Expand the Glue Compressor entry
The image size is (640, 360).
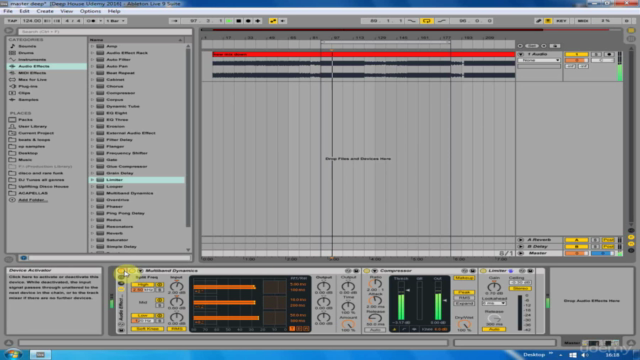click(92, 167)
